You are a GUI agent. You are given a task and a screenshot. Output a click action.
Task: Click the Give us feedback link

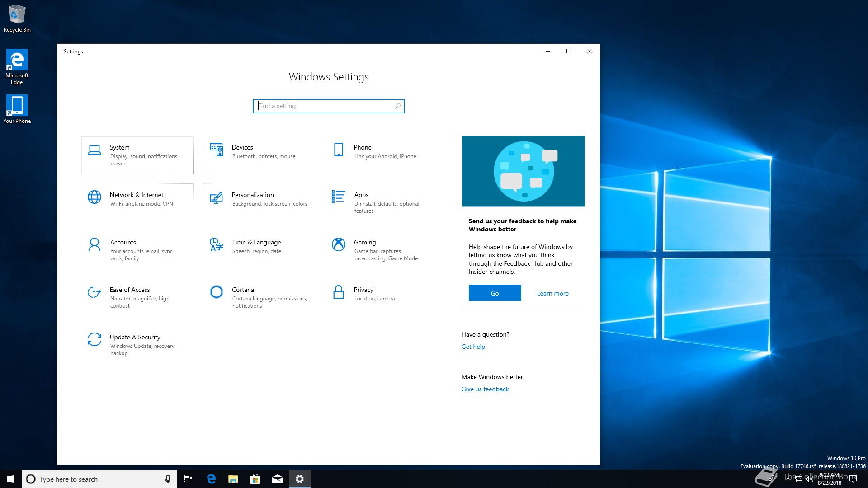click(x=485, y=389)
